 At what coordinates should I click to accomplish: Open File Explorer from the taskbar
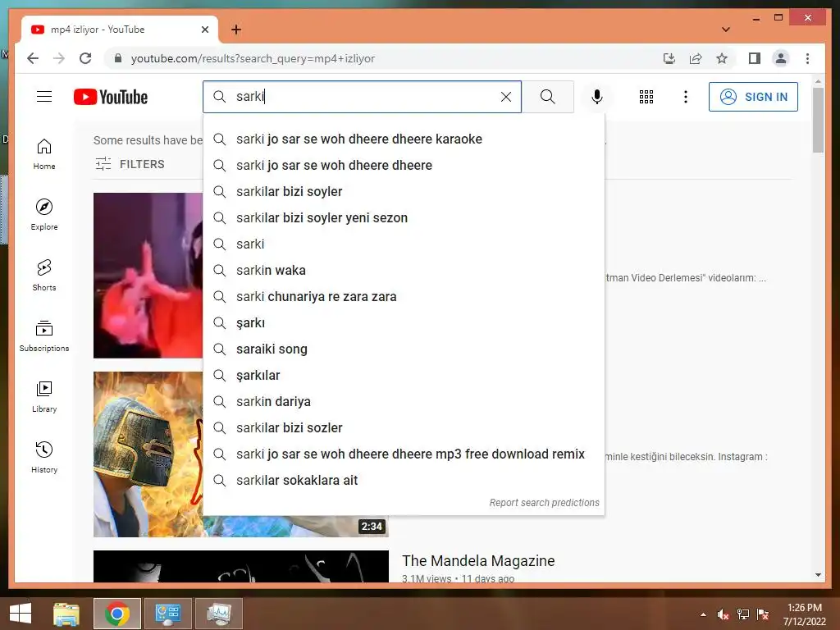pos(66,614)
